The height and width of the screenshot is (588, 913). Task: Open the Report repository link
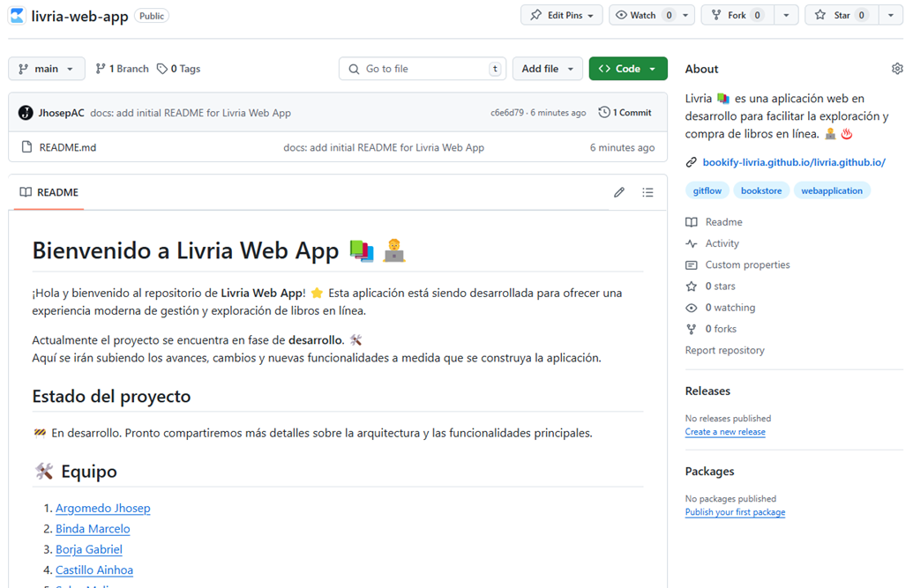pos(724,351)
